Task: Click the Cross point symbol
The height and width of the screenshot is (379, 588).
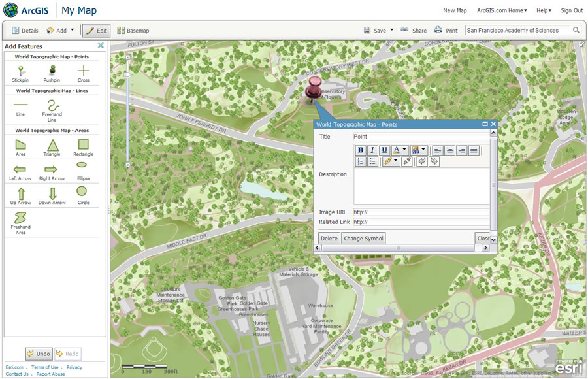Action: coord(83,74)
